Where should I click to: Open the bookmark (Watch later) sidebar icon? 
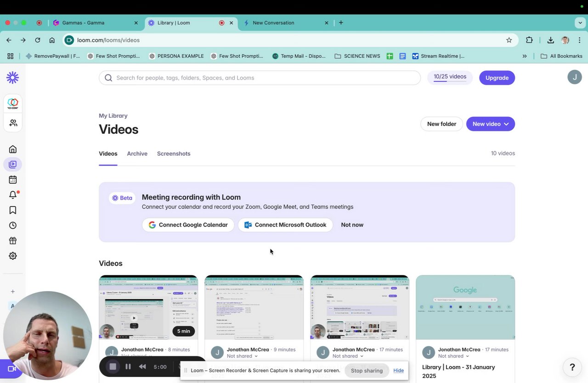pos(13,210)
